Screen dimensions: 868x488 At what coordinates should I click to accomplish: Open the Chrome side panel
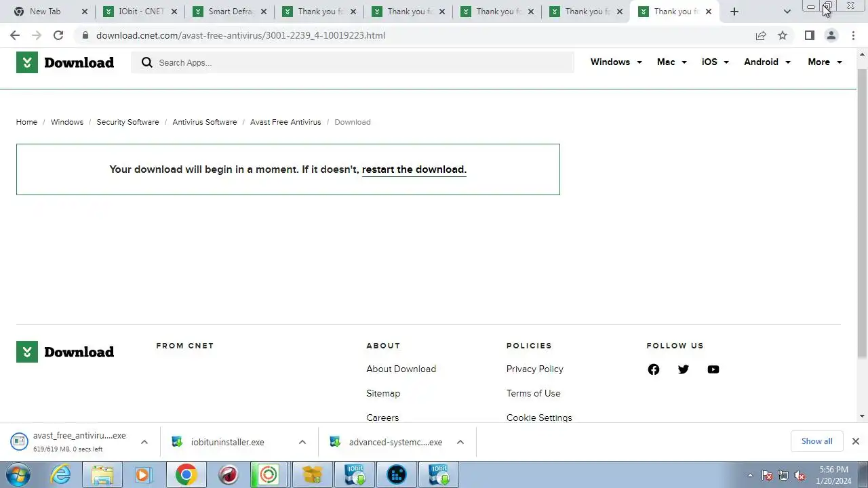click(x=810, y=35)
